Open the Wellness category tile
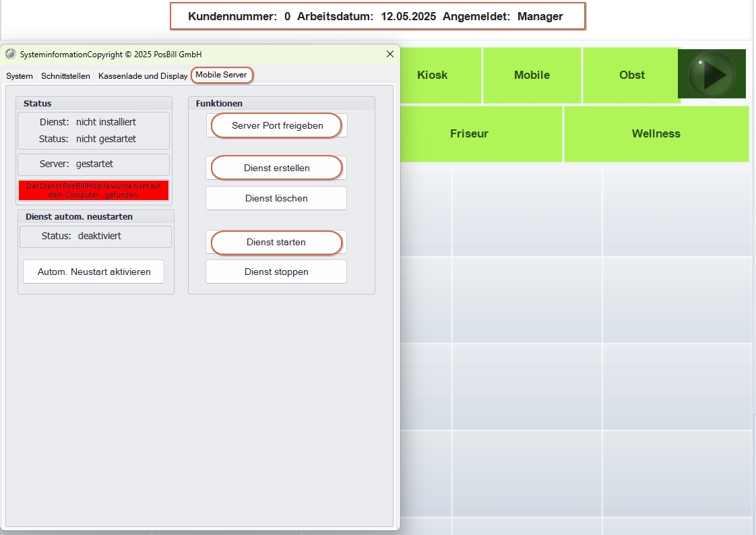This screenshot has width=756, height=535. 656,133
